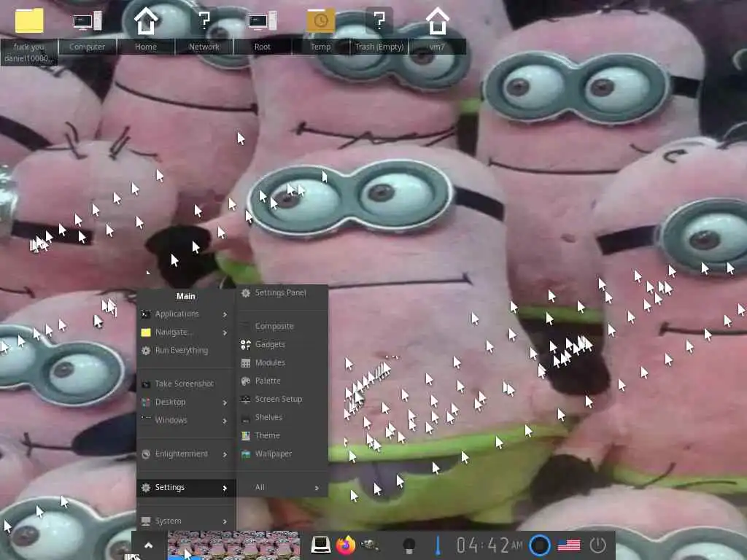Choose Composite in the Settings submenu
The height and width of the screenshot is (560, 747).
282,326
